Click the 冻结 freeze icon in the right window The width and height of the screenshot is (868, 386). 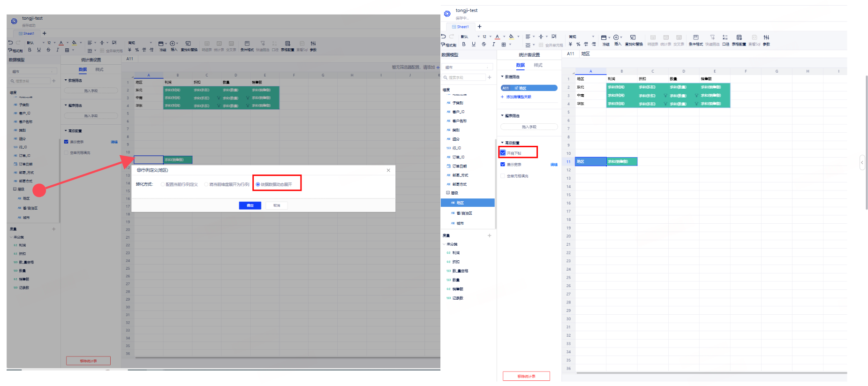coord(605,39)
